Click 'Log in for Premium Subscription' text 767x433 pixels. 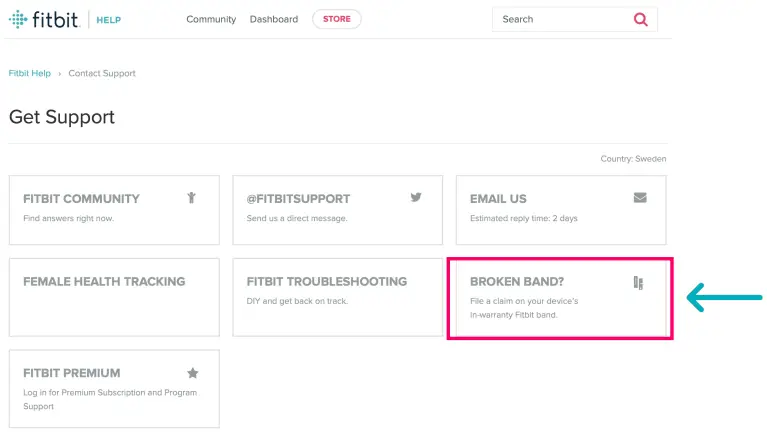(85, 392)
